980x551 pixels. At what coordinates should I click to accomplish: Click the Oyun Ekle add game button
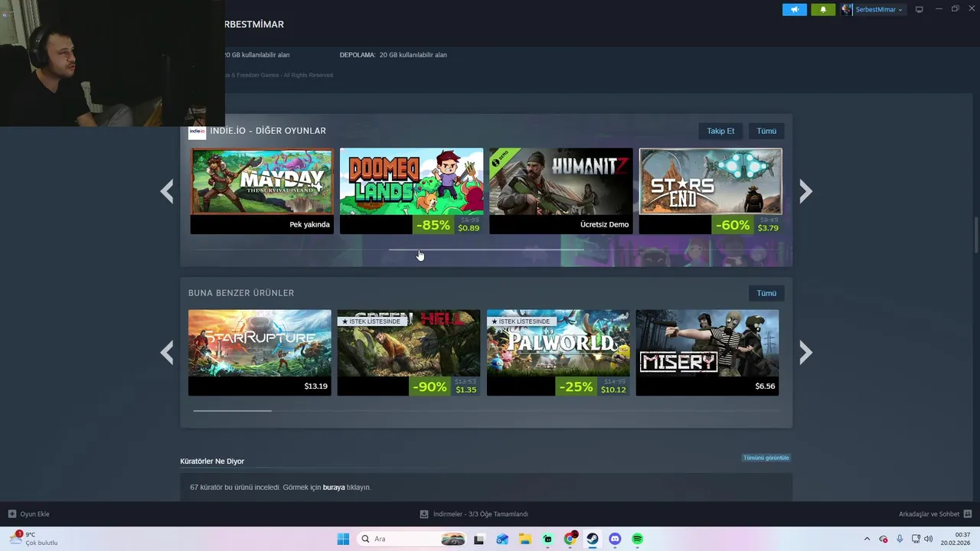(28, 514)
